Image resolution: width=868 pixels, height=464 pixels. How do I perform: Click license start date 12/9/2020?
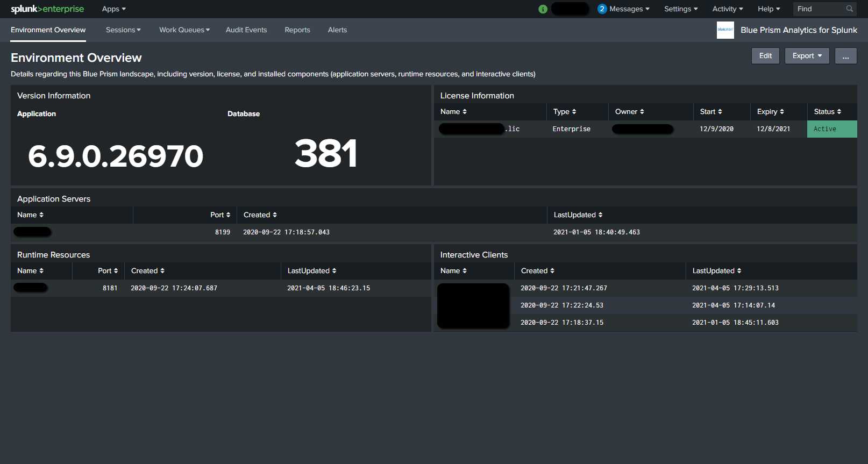point(716,129)
